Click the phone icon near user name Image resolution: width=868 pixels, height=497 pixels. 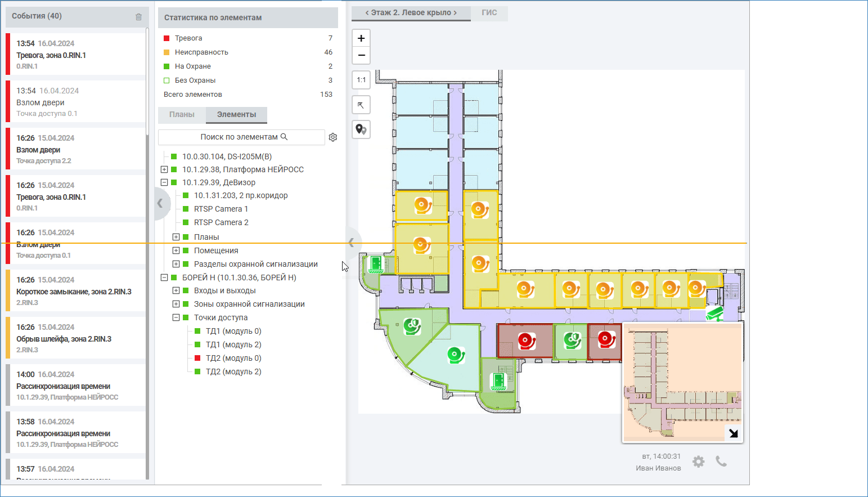coord(721,462)
